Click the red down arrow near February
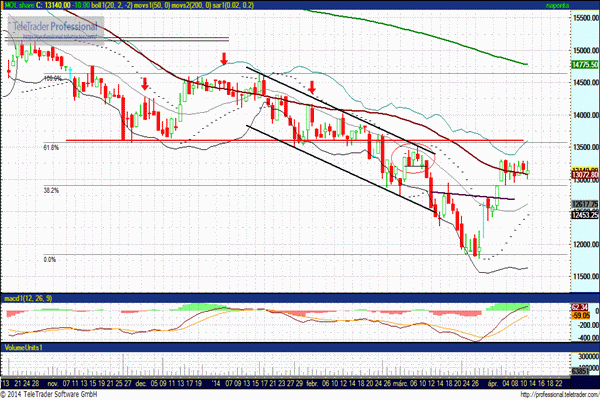Viewport: 600px width, 400px height. tap(312, 87)
